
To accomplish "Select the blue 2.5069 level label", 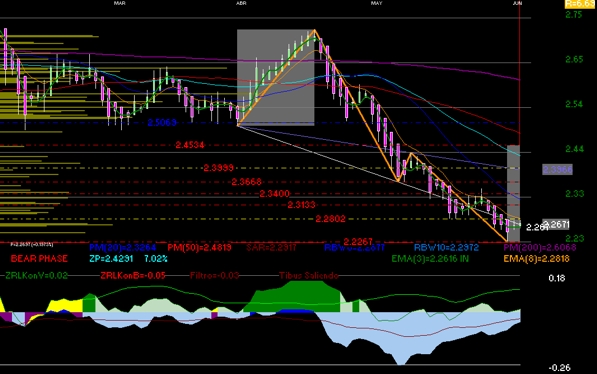I will tap(162, 123).
